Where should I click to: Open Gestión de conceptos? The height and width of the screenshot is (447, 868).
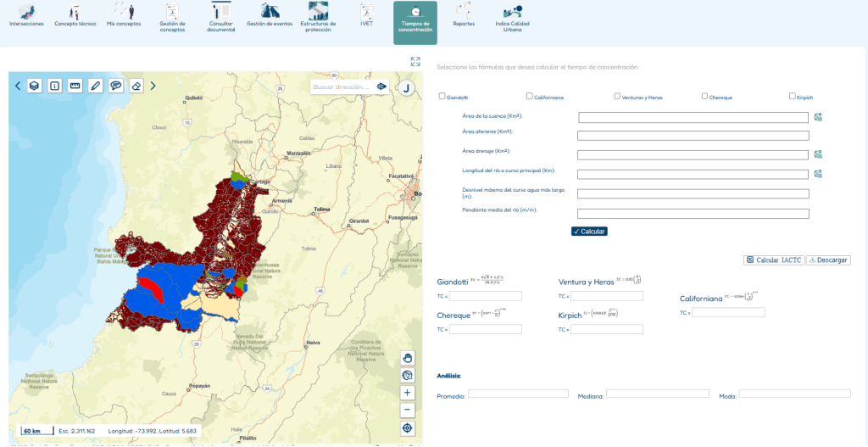pyautogui.click(x=172, y=19)
